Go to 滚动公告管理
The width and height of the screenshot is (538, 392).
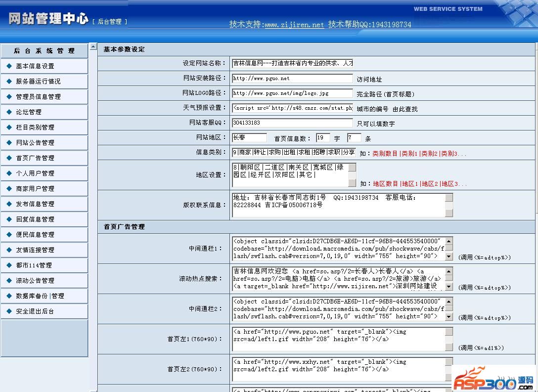click(35, 281)
